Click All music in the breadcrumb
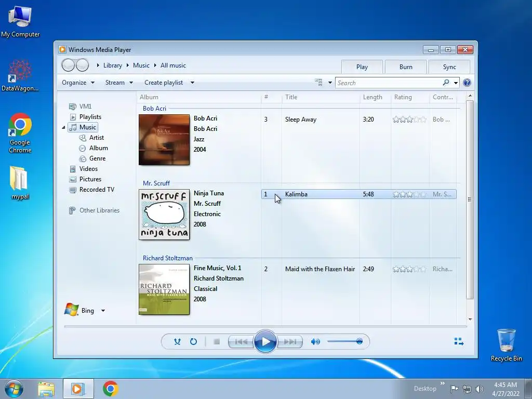This screenshot has height=399, width=532. 173,65
